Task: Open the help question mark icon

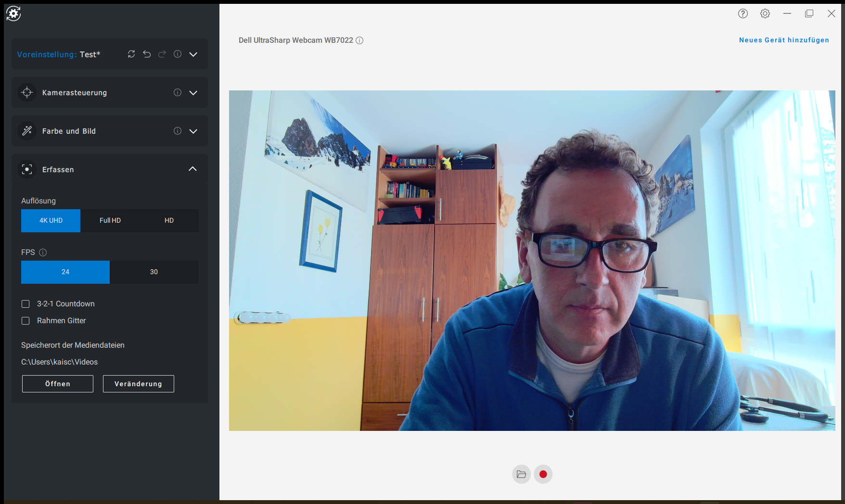Action: tap(743, 13)
